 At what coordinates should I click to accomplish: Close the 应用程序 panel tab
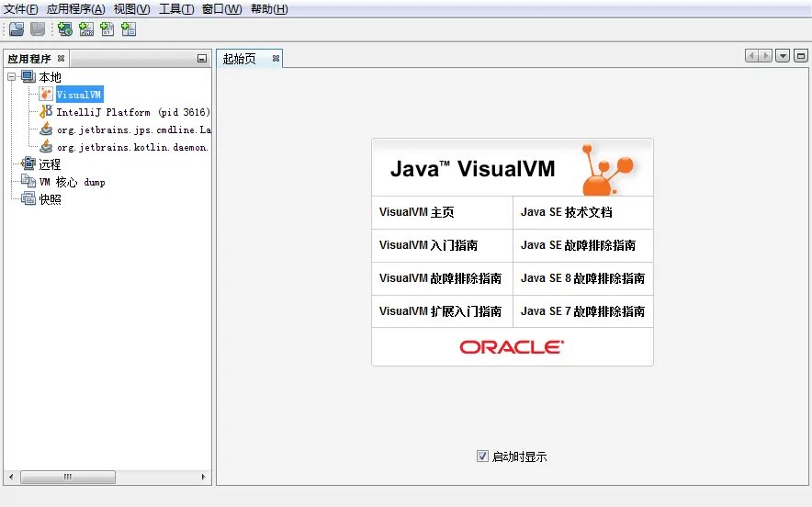pos(62,58)
